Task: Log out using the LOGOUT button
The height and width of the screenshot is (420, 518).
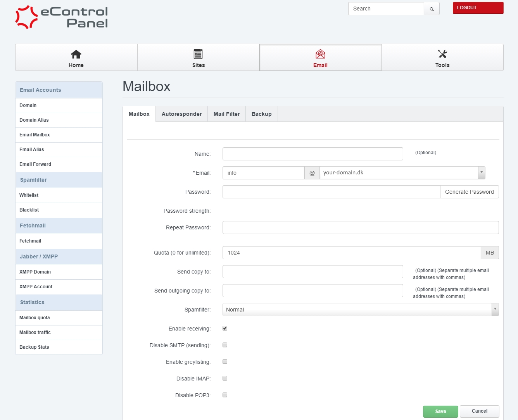Action: 478,8
